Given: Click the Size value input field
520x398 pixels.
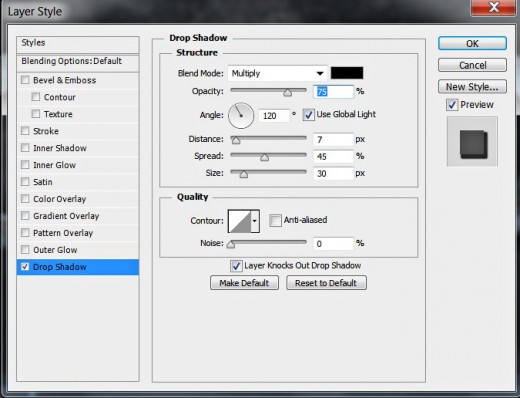Looking at the screenshot, I should [x=333, y=173].
